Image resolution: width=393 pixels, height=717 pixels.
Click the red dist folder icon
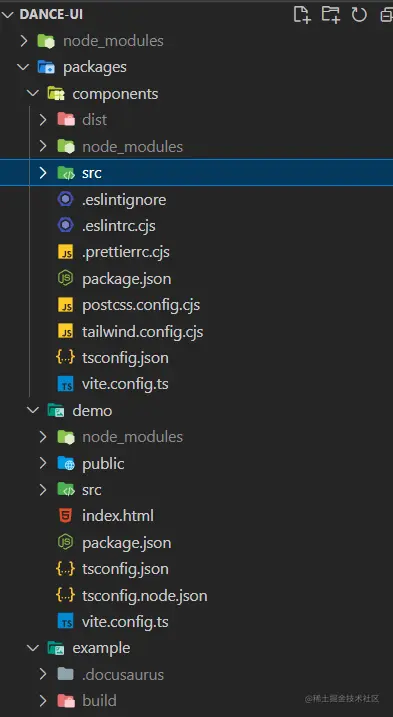pos(66,120)
